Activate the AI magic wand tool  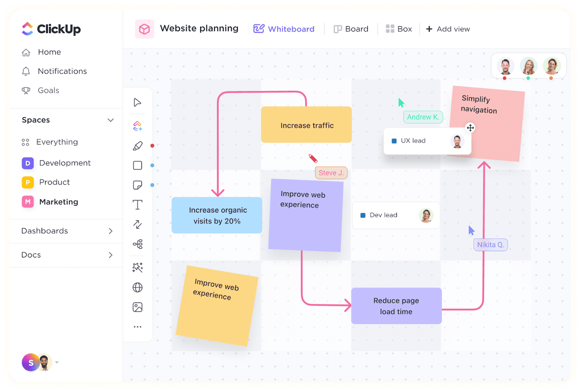coord(137,268)
